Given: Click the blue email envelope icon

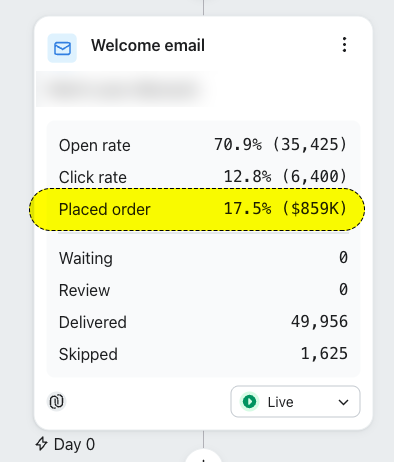Looking at the screenshot, I should coord(62,48).
